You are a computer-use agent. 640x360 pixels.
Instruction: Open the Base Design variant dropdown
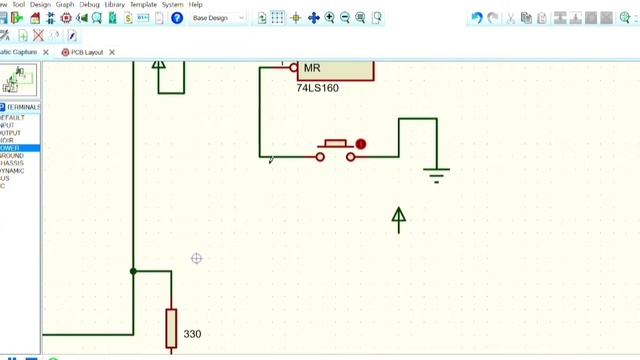point(218,18)
